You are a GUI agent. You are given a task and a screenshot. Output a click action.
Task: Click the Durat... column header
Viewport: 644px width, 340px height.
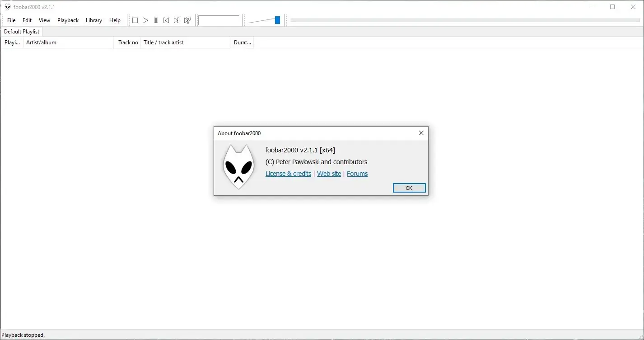pos(243,42)
